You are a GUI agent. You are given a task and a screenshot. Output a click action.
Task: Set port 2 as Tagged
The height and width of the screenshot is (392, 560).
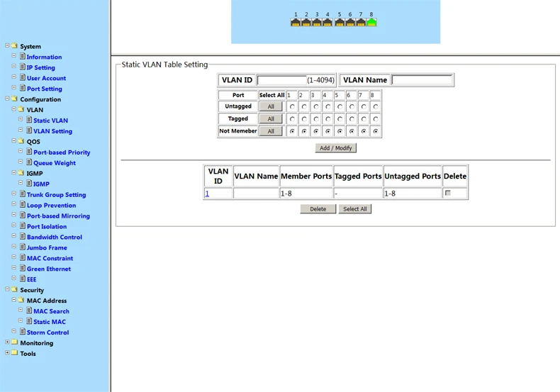click(x=304, y=119)
